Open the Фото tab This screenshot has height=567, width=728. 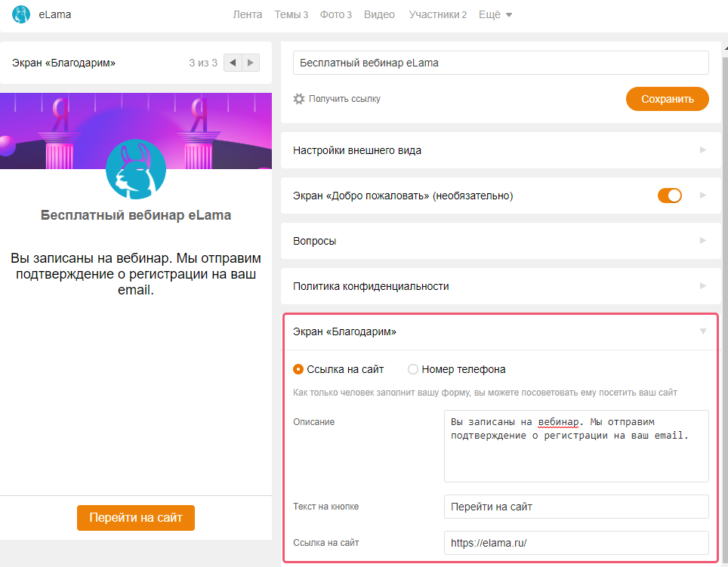pos(335,14)
